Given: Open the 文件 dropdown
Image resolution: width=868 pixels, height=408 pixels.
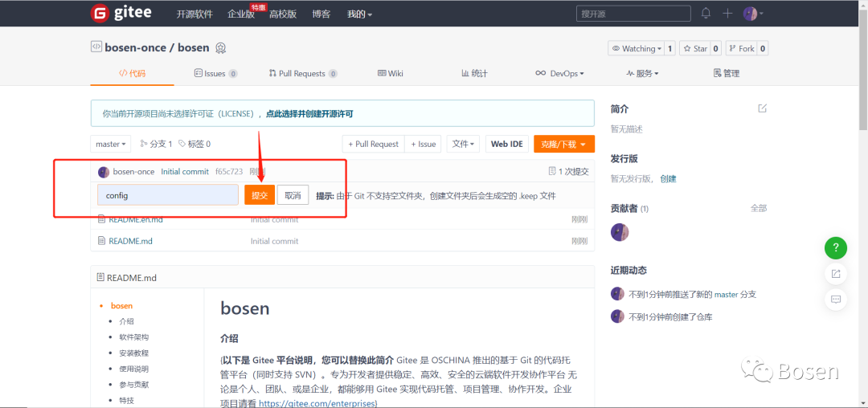Looking at the screenshot, I should click(463, 144).
